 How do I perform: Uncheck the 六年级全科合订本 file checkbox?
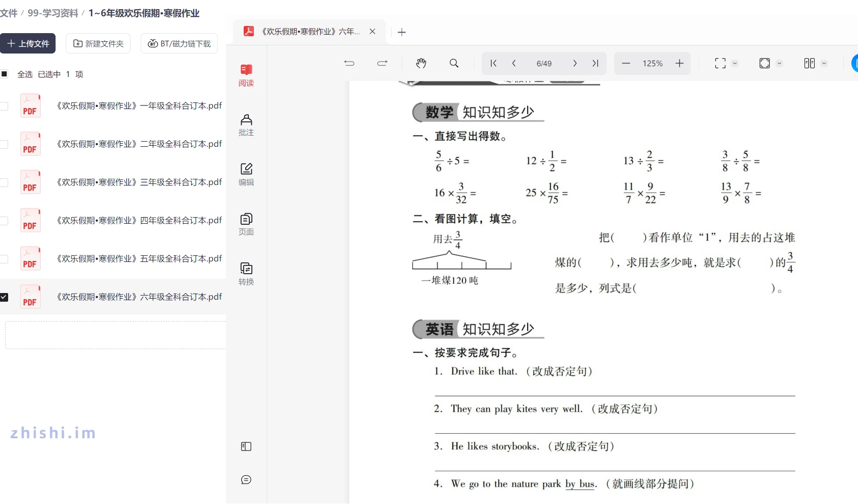click(4, 297)
